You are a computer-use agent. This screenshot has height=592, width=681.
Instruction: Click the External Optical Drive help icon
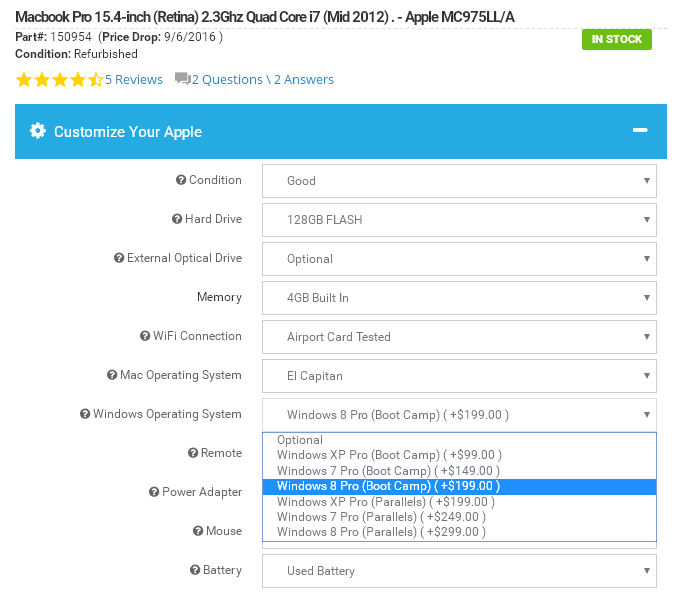[x=119, y=258]
